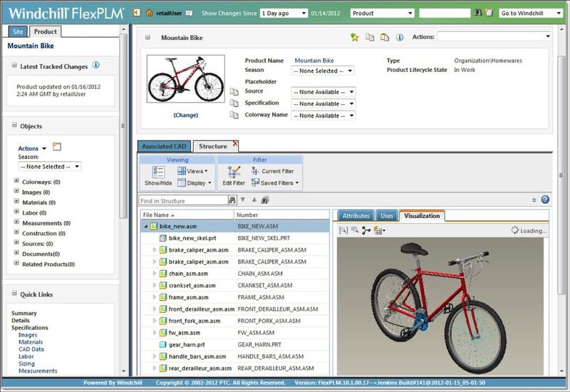Jump to next match with down arrow

pyautogui.click(x=243, y=200)
